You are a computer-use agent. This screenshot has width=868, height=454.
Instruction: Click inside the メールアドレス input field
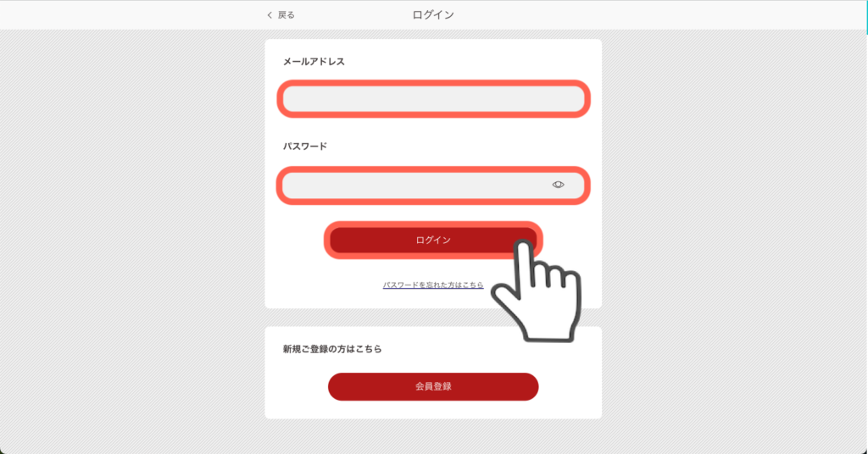pos(433,99)
